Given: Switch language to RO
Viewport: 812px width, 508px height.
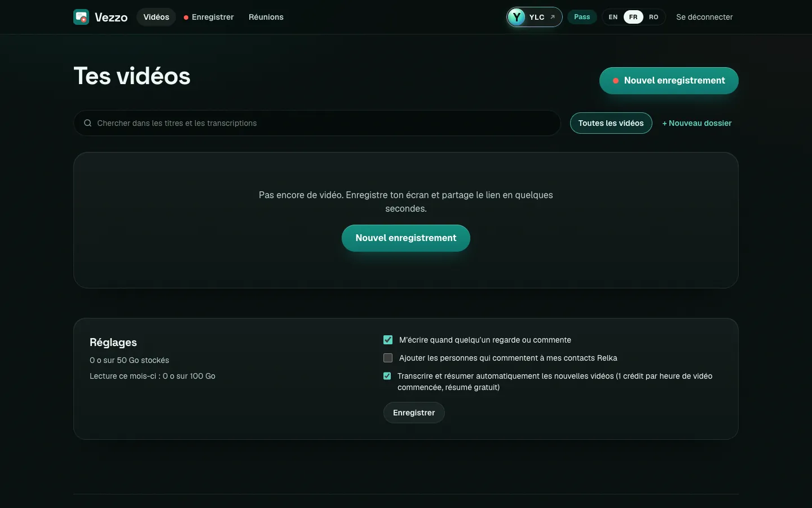Looking at the screenshot, I should click(x=654, y=17).
